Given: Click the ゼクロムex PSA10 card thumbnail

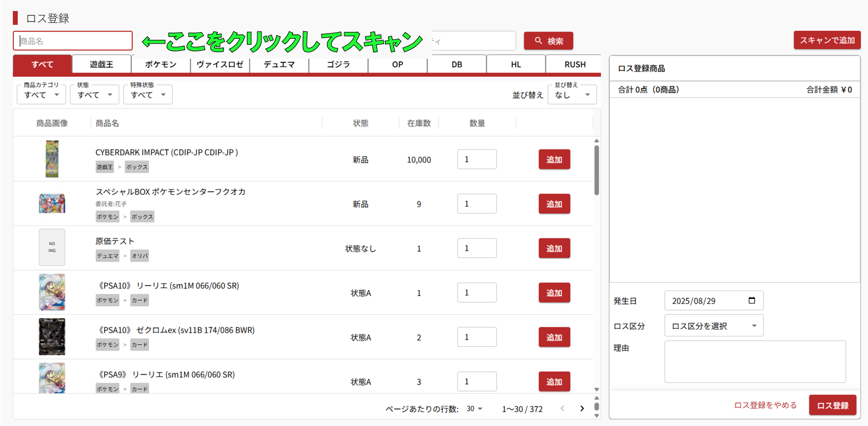Looking at the screenshot, I should tap(52, 337).
